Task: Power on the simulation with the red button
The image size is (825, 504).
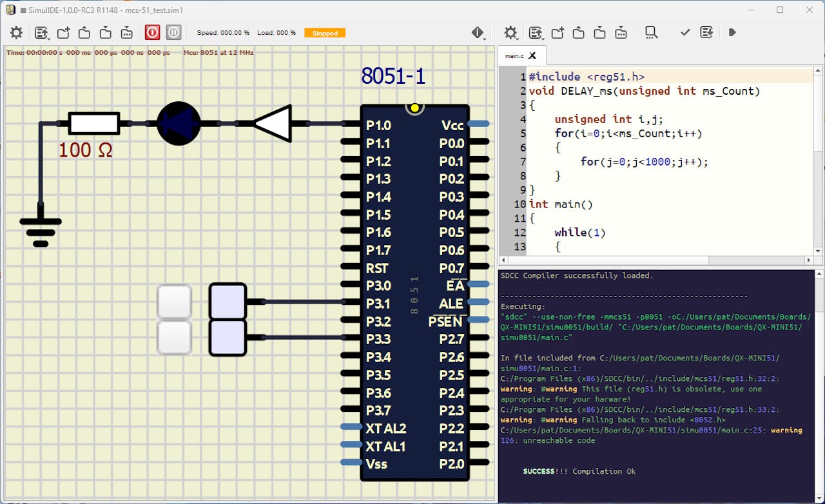Action: point(152,33)
